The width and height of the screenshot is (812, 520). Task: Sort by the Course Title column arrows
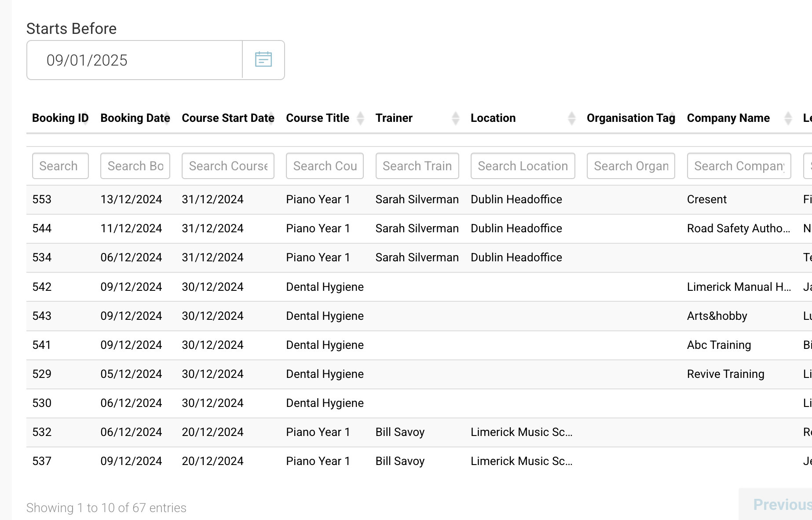click(360, 118)
